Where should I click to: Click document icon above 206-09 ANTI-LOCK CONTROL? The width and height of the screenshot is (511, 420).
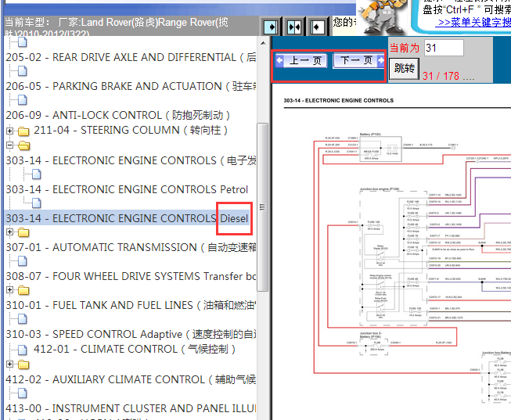tap(23, 100)
